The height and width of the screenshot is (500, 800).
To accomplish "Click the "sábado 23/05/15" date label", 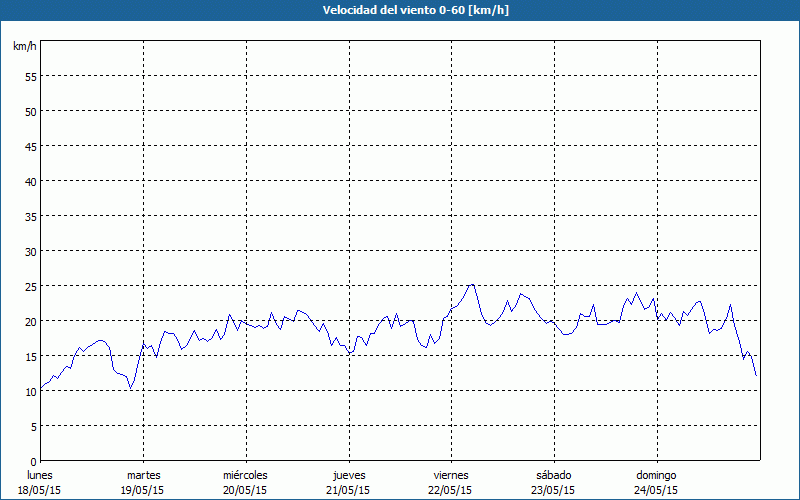I will pyautogui.click(x=553, y=482).
